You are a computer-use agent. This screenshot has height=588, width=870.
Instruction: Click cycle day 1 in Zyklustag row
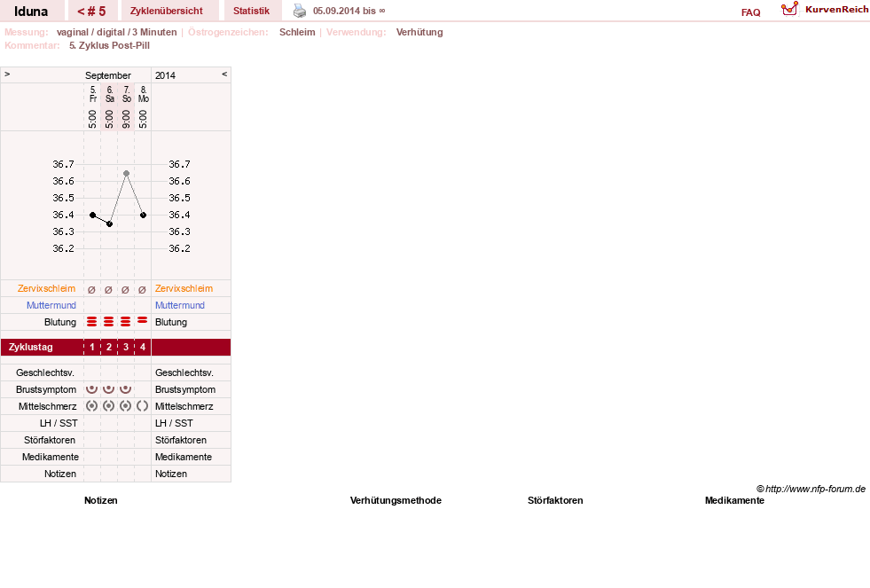(x=92, y=348)
